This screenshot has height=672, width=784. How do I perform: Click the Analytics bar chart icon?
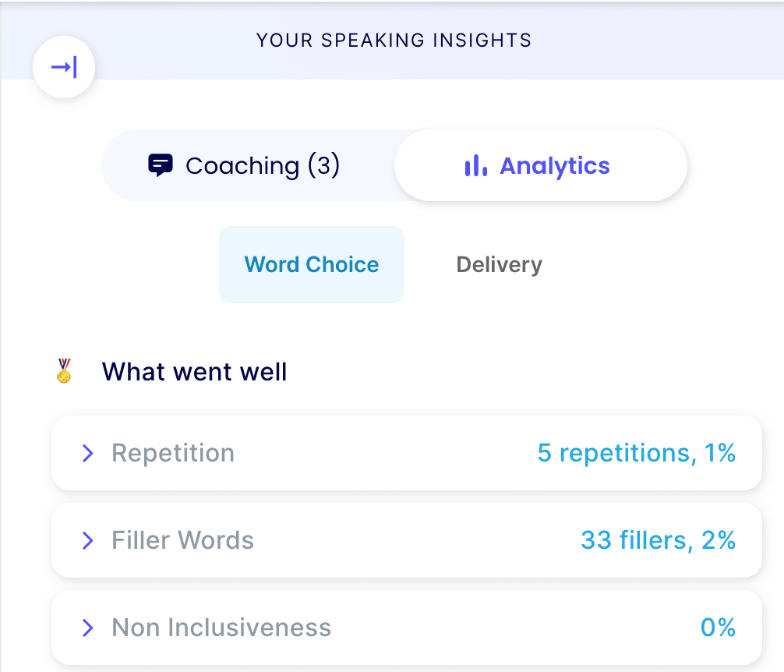[x=475, y=165]
